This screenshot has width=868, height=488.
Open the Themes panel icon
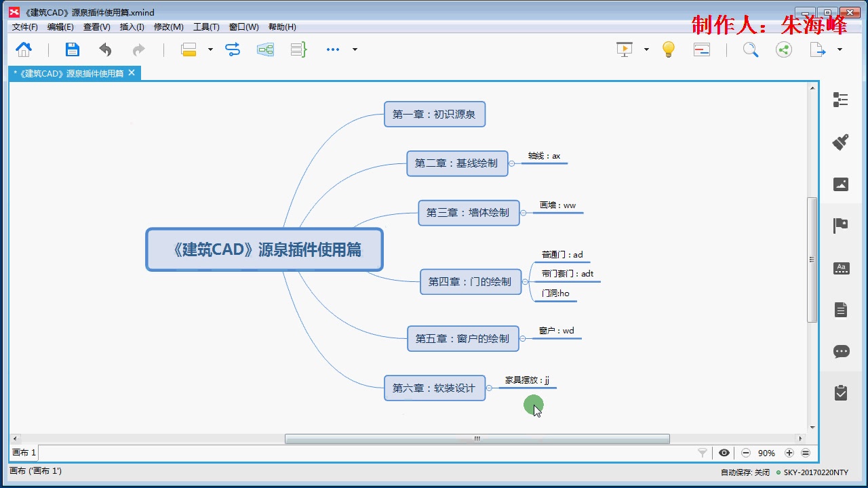[841, 268]
